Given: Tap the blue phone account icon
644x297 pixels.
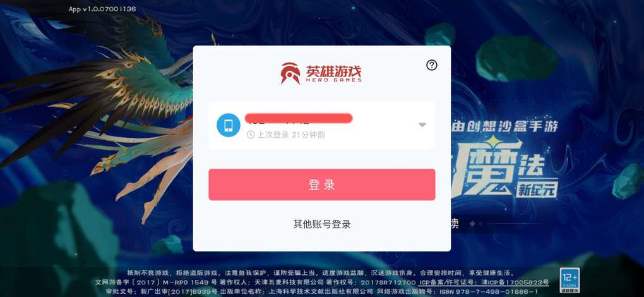Looking at the screenshot, I should [x=229, y=125].
